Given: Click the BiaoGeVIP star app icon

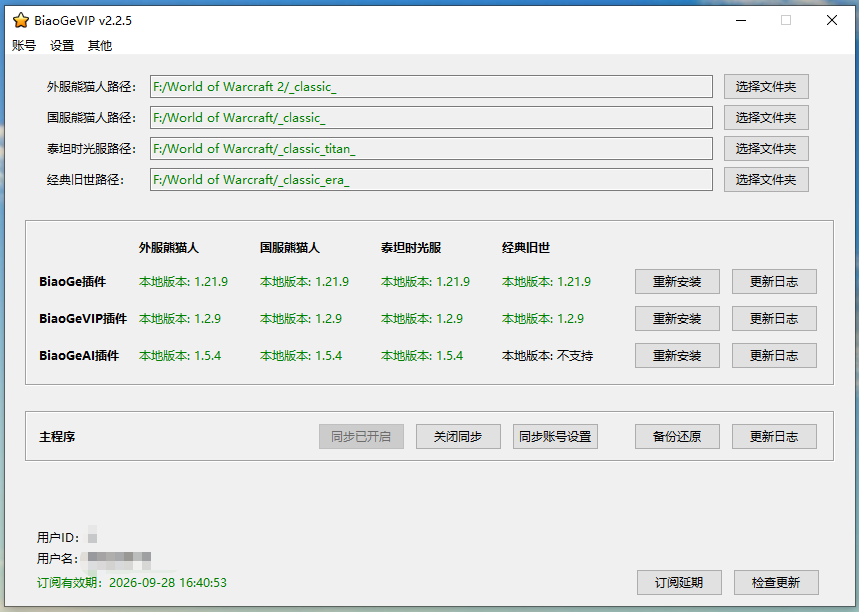Looking at the screenshot, I should (20, 20).
